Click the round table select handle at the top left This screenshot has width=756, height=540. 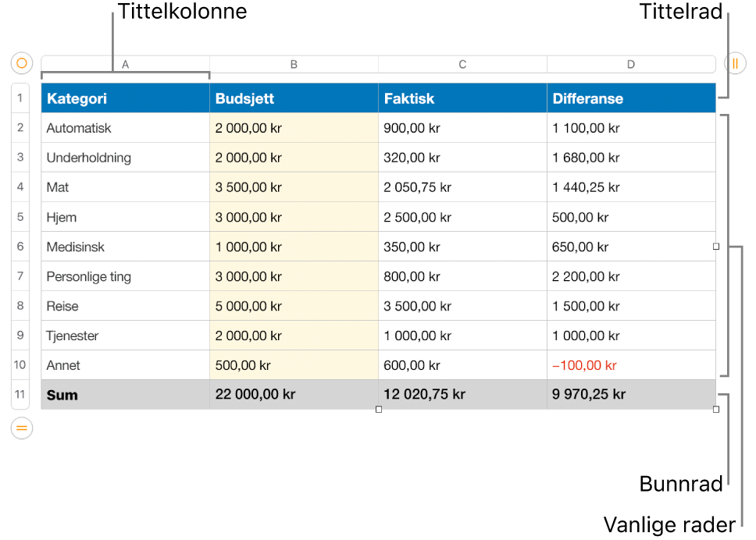click(x=22, y=63)
